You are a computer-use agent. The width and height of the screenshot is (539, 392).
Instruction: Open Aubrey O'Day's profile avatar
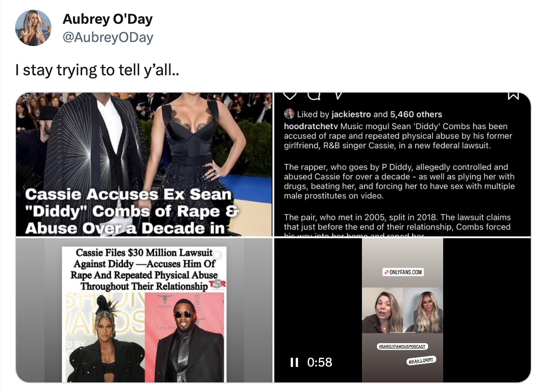pyautogui.click(x=33, y=27)
